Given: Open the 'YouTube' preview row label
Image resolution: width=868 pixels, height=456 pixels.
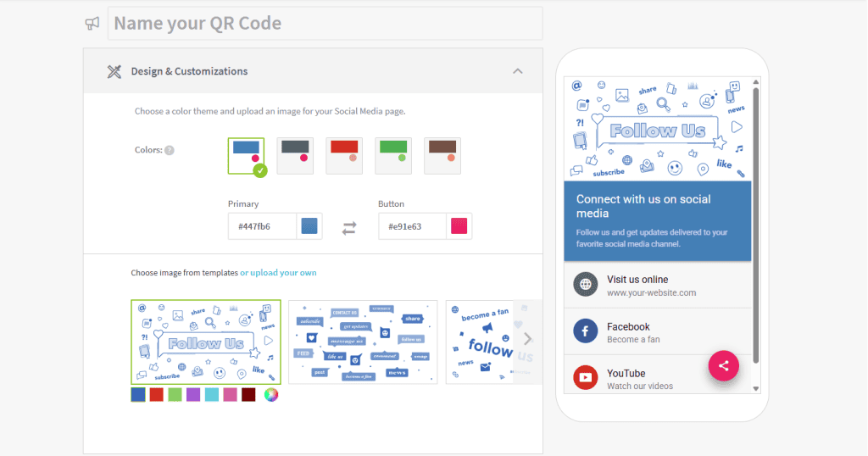Looking at the screenshot, I should tap(626, 374).
